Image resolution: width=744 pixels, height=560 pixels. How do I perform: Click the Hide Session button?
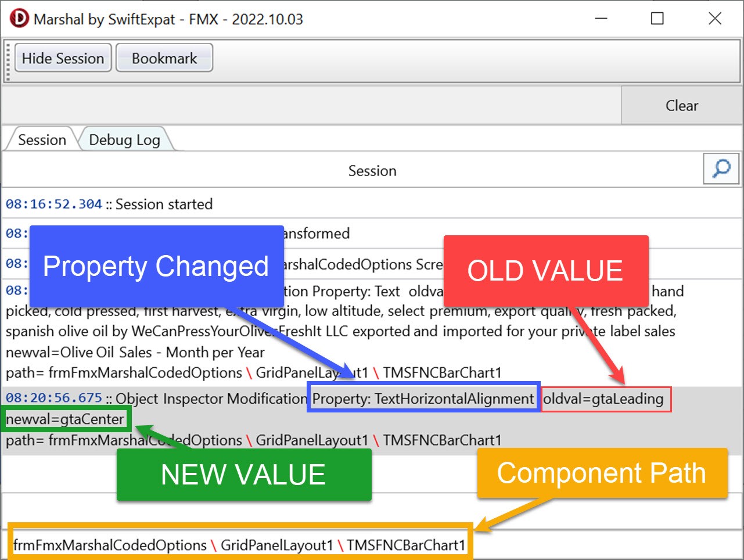click(63, 58)
